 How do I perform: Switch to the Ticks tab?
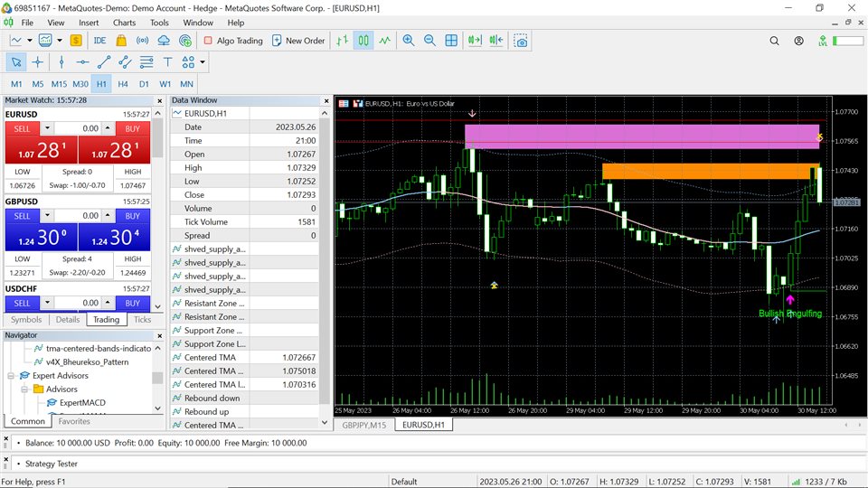click(x=142, y=319)
